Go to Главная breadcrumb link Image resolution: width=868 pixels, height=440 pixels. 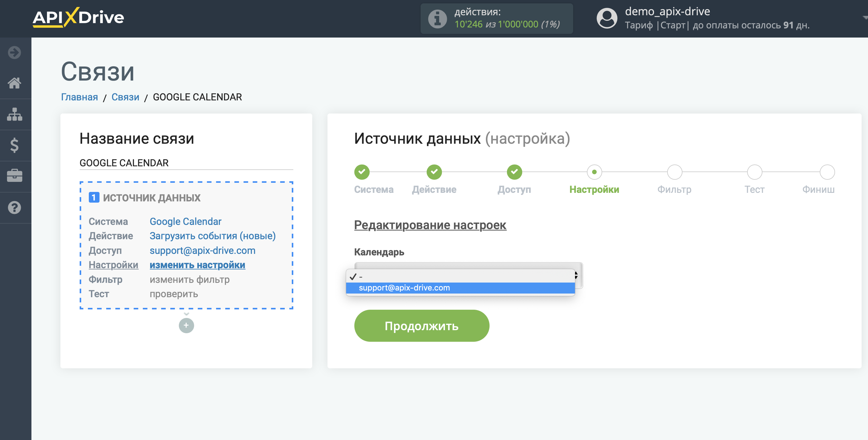coord(80,97)
